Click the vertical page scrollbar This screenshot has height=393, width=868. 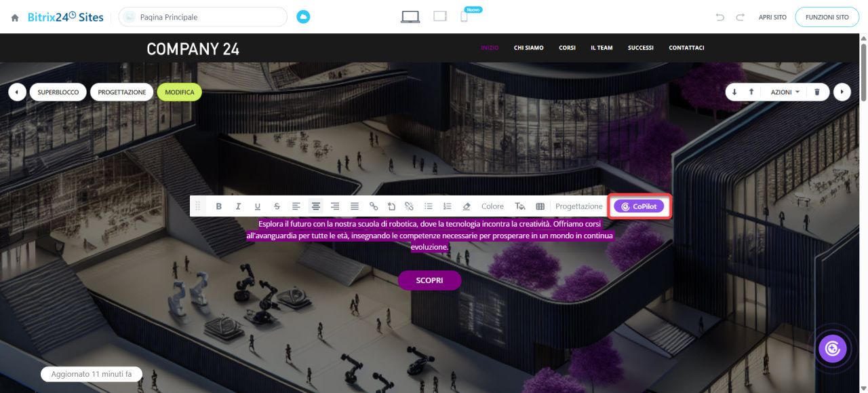(863, 72)
